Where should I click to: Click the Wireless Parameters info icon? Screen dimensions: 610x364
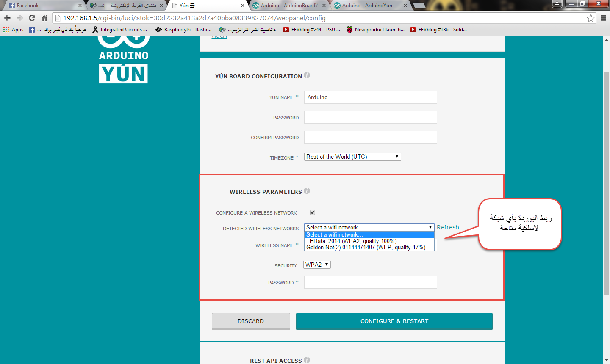pos(307,191)
